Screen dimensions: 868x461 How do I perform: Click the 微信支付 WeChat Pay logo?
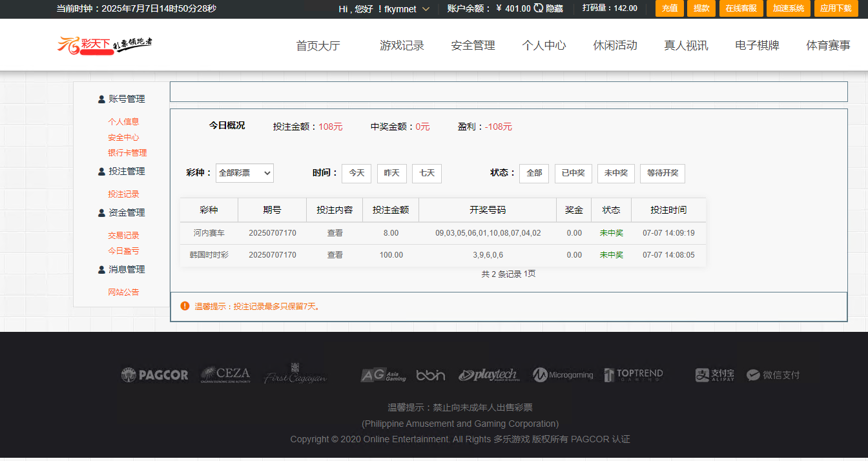[772, 374]
